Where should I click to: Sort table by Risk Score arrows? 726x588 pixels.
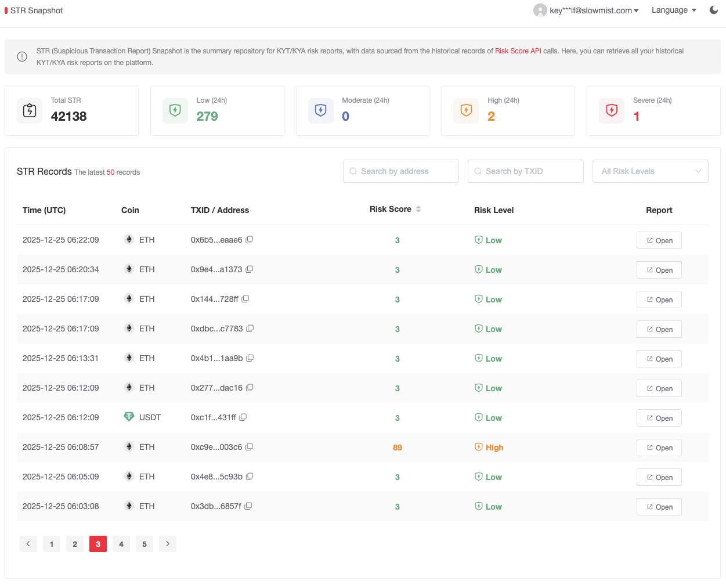(418, 209)
